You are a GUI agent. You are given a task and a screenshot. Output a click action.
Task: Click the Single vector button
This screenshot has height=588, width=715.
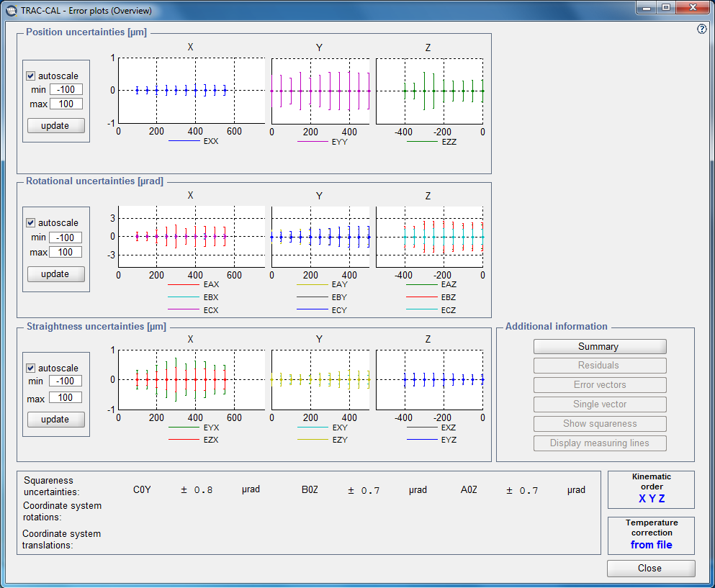600,404
